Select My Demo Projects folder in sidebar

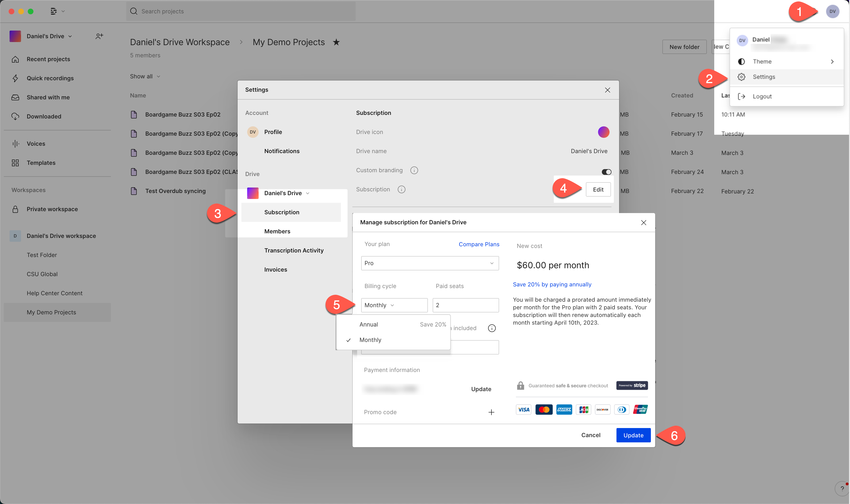[57, 312]
